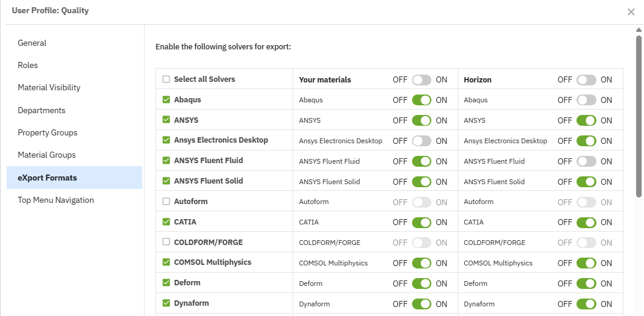Uncheck the CATIA solver checkbox
The image size is (644, 316).
(166, 222)
